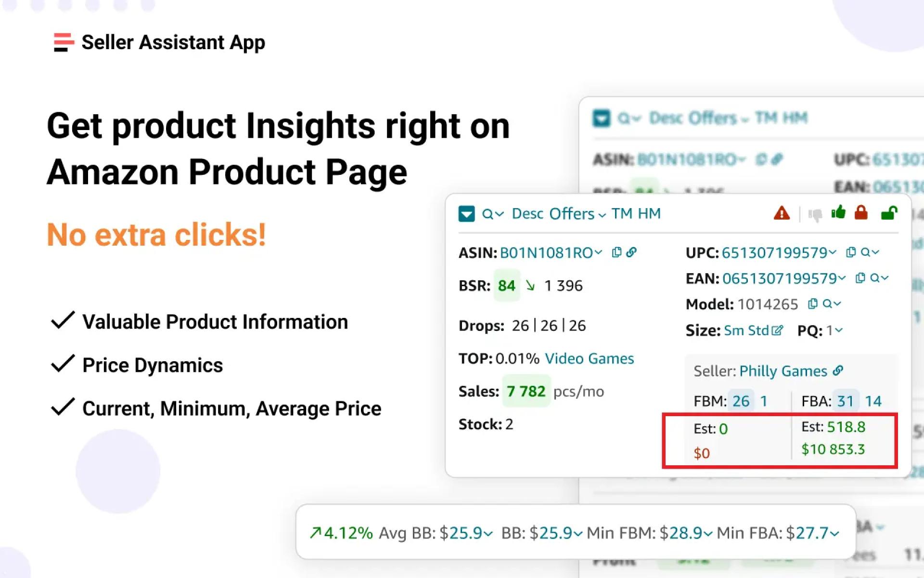Open the Video Games category link
Screen dimensions: 924x578
pos(589,358)
